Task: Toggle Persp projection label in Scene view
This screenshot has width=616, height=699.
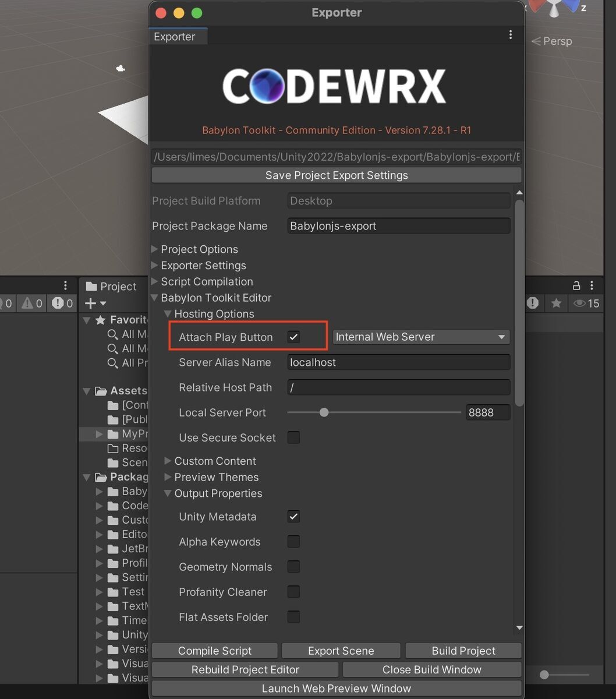Action: (551, 41)
